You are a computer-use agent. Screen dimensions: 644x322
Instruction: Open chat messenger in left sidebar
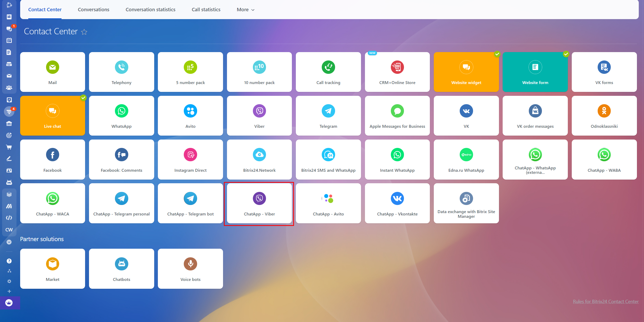[x=9, y=29]
